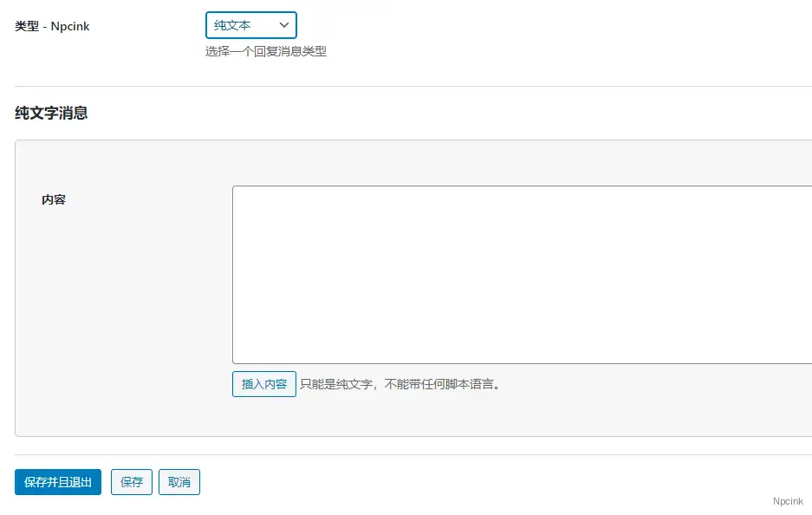Click the 选择一个回复消息类型 hint text
The image size is (812, 515).
pyautogui.click(x=265, y=51)
